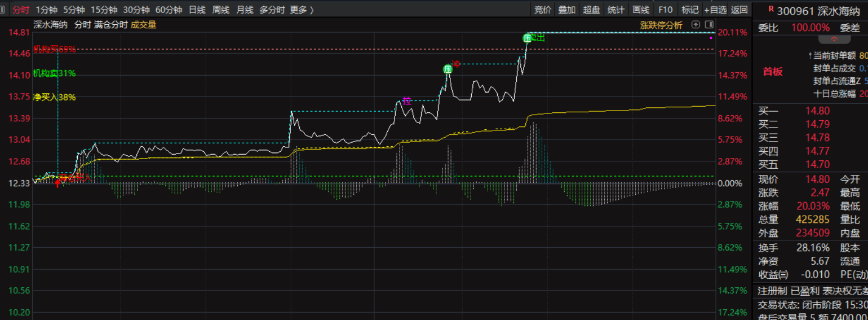Click the 返回 back button
Viewport: 868px width, 320px height.
point(739,10)
